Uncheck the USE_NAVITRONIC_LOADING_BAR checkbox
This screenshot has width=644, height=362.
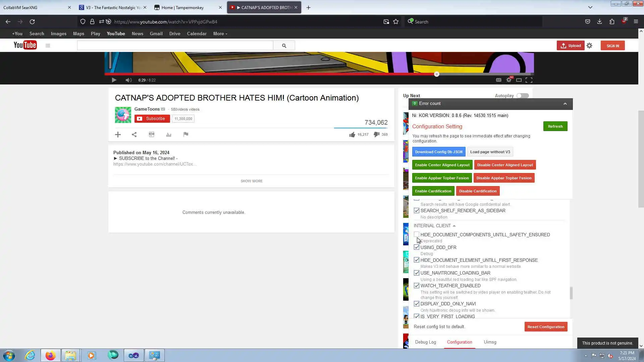coord(417,273)
